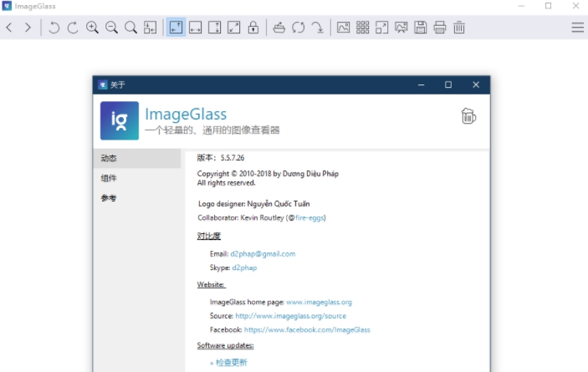588x372 pixels.
Task: Delete image with trash icon
Action: (459, 28)
